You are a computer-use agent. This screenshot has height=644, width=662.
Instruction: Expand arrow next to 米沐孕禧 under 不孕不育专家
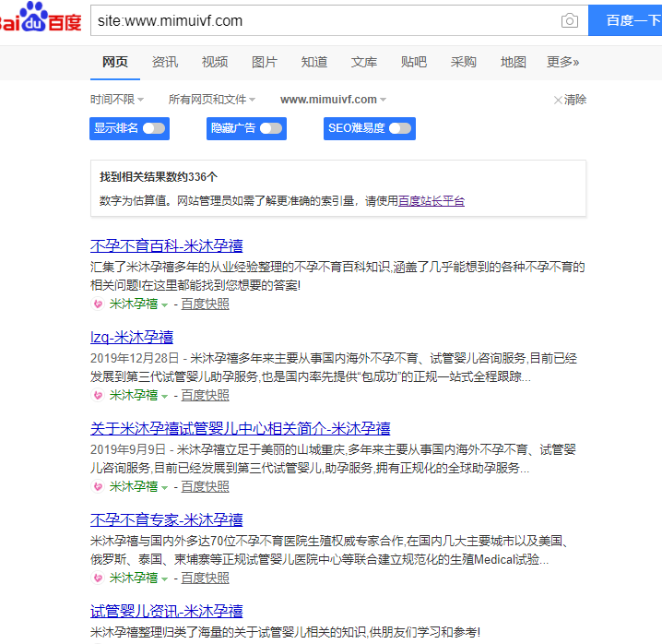pos(165,578)
